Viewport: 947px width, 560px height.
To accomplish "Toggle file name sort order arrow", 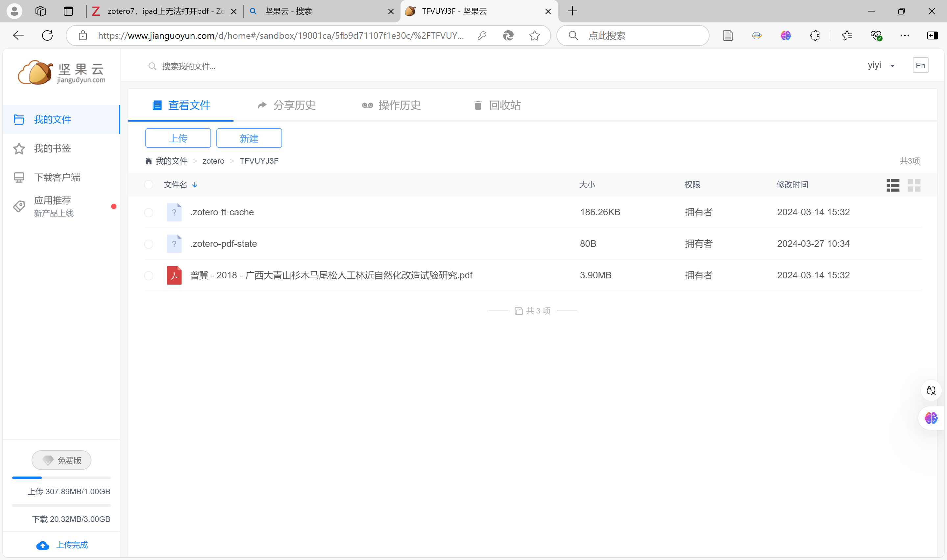I will 195,185.
